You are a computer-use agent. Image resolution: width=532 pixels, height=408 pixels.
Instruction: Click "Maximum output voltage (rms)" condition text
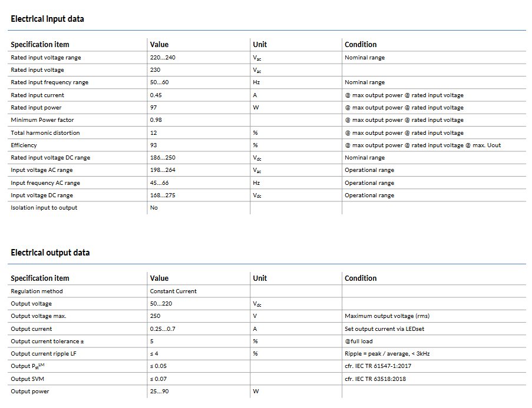pos(387,316)
